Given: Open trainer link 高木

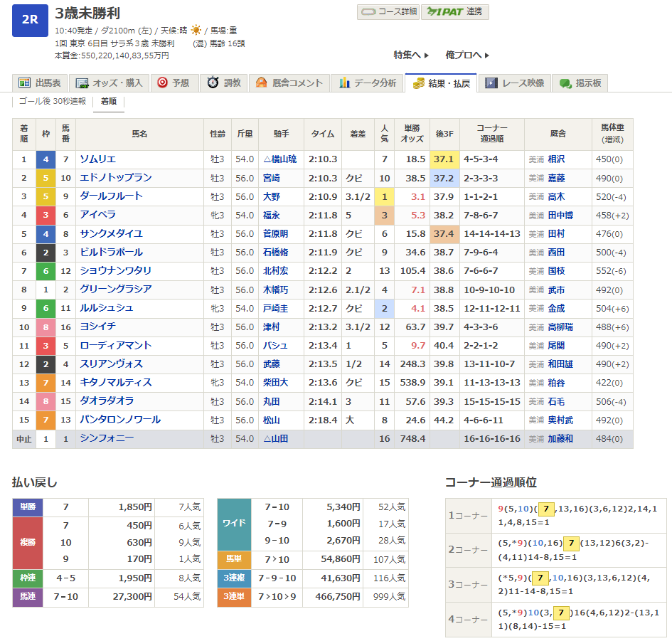Looking at the screenshot, I should click(x=556, y=196).
